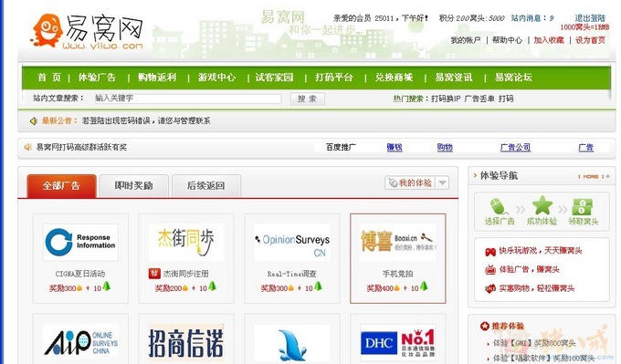Open 游戏中心 in the navigation bar
This screenshot has height=364, width=621.
[x=216, y=78]
